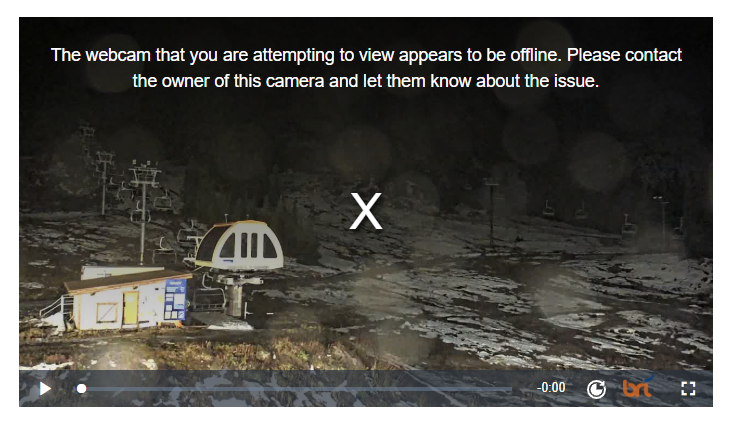Click the yellow door of the small hut
730x423 pixels.
[x=131, y=308]
